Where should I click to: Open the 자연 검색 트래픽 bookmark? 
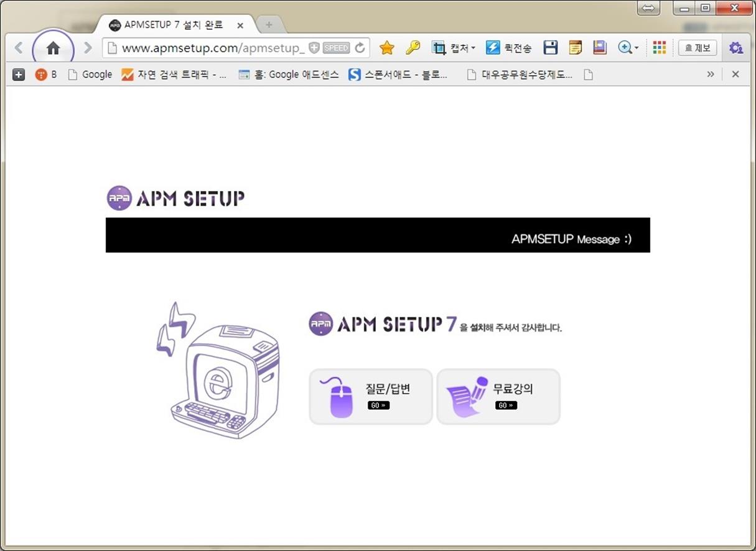point(174,75)
